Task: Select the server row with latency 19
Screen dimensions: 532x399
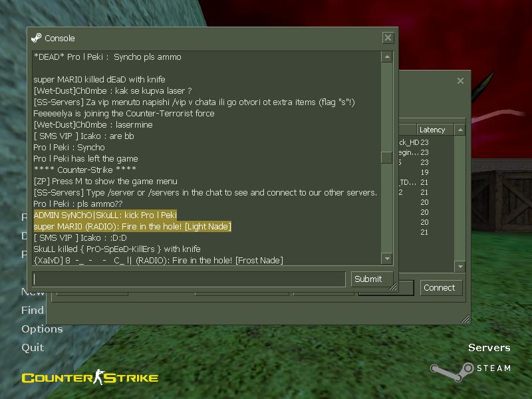Action: click(426, 172)
